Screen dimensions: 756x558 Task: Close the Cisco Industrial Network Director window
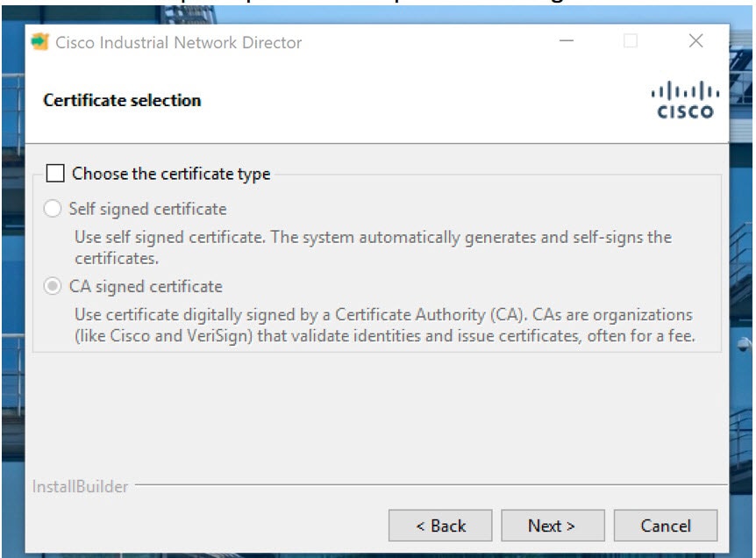[x=695, y=41]
